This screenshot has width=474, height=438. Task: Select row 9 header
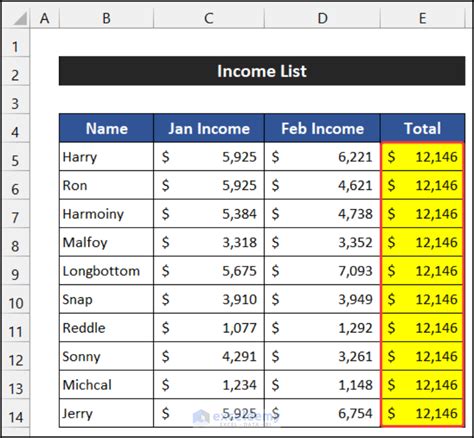(x=15, y=271)
